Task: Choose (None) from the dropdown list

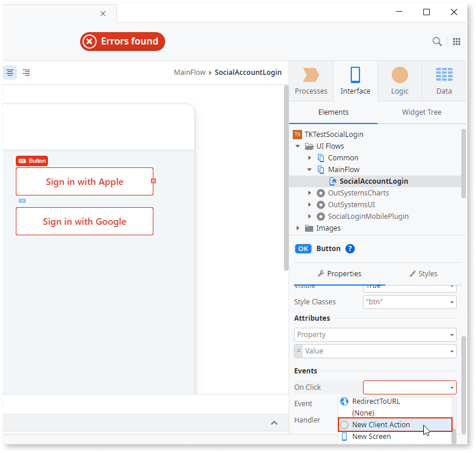Action: point(395,413)
